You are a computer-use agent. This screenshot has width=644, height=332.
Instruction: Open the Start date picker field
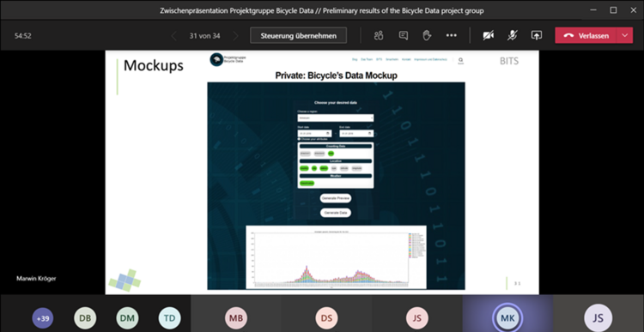pos(314,133)
